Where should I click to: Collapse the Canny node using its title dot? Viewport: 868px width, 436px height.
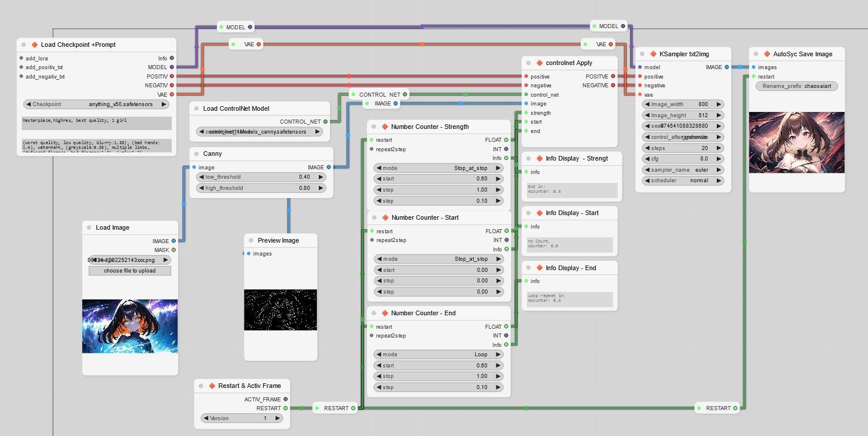pos(196,154)
